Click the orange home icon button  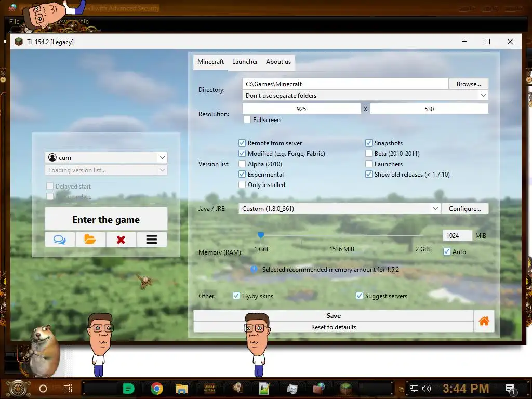[x=484, y=321]
